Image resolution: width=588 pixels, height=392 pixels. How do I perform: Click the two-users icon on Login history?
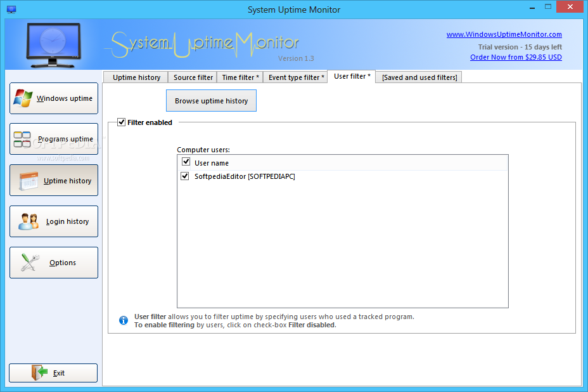29,221
